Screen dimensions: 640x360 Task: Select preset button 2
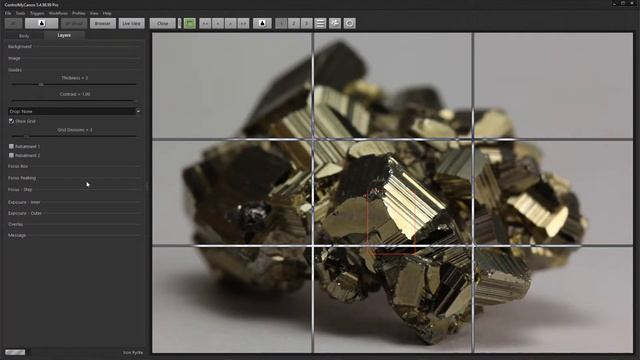click(293, 23)
